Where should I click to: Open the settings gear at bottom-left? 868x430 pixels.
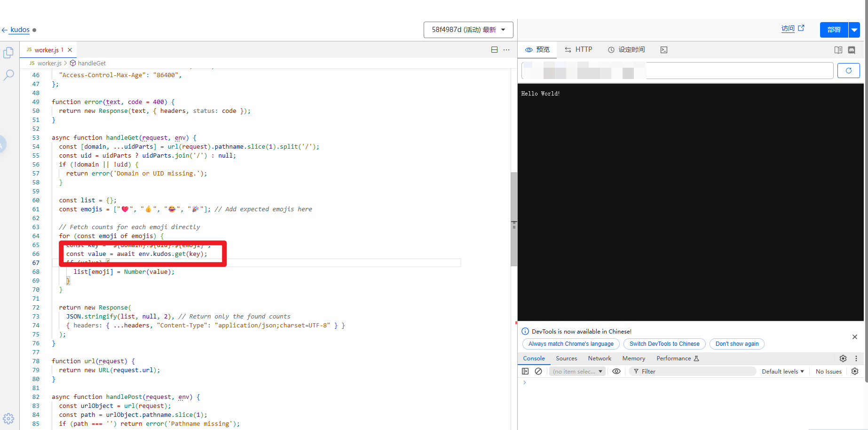pos(8,418)
